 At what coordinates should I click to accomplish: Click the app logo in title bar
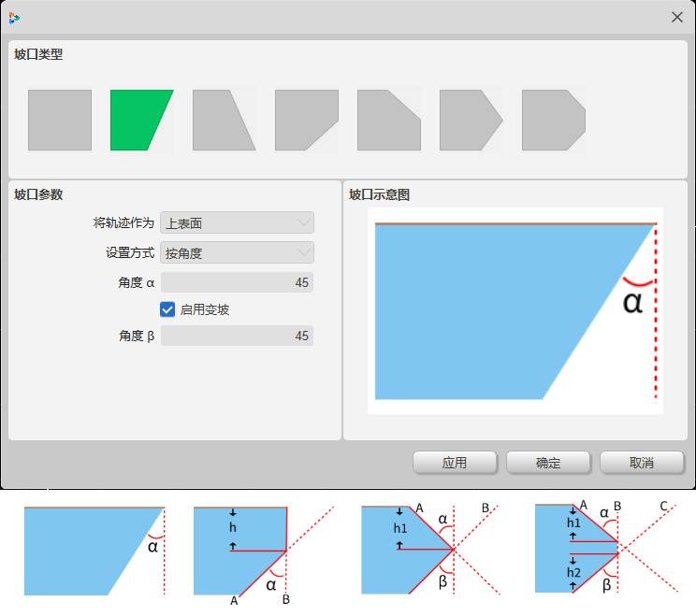14,17
